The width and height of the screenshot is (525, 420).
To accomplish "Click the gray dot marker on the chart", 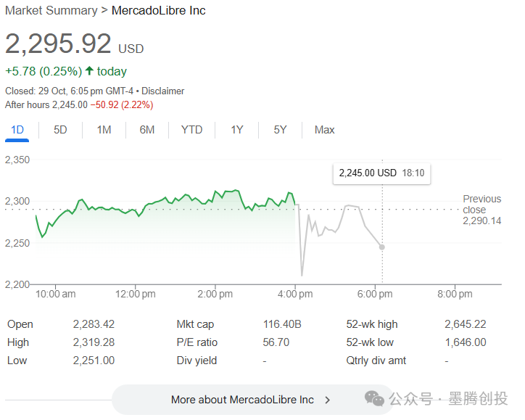I will pos(382,247).
